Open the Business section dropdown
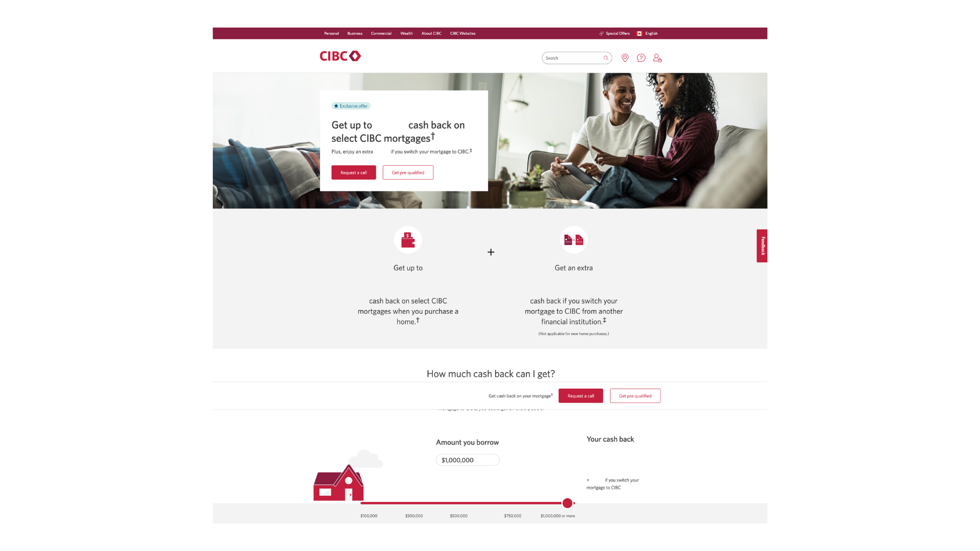This screenshot has height=551, width=980. (355, 33)
